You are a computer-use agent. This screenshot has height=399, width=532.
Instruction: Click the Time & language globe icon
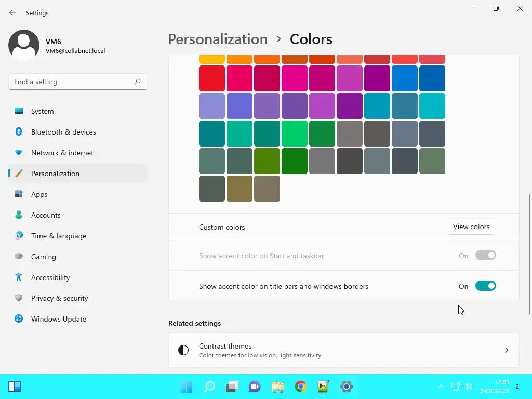tap(19, 235)
